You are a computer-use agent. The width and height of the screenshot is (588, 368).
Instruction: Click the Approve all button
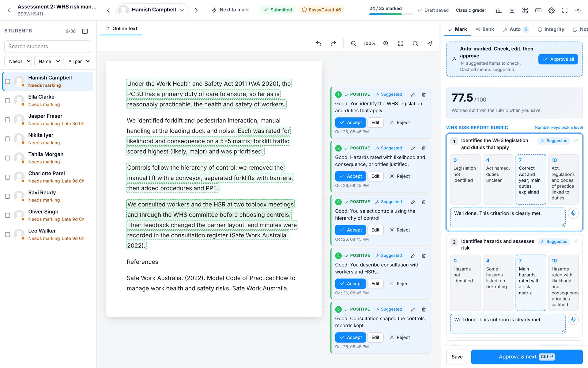(x=558, y=59)
